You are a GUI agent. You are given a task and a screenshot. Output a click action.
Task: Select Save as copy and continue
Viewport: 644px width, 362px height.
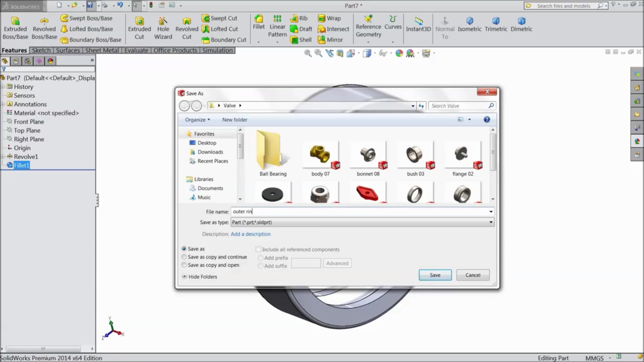coord(184,257)
